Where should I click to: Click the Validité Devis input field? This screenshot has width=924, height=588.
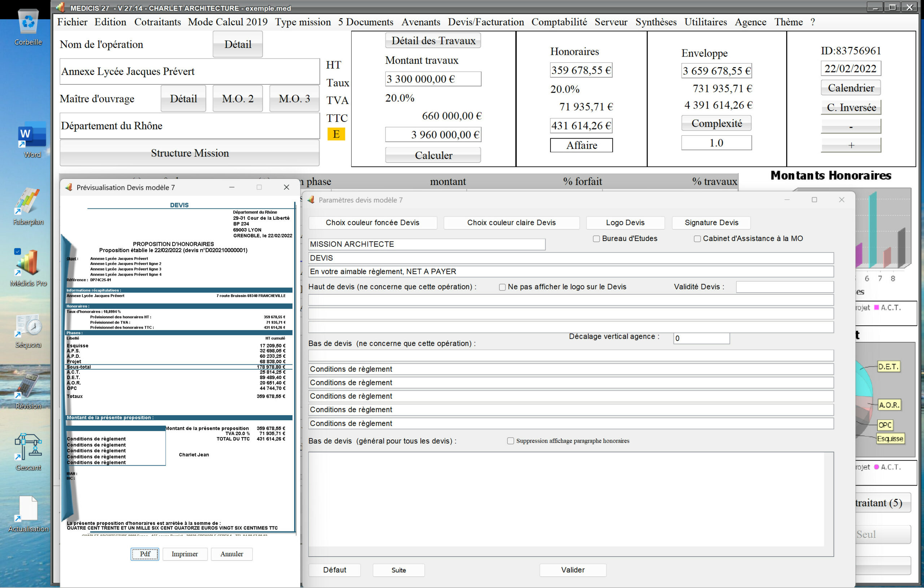[x=784, y=287]
